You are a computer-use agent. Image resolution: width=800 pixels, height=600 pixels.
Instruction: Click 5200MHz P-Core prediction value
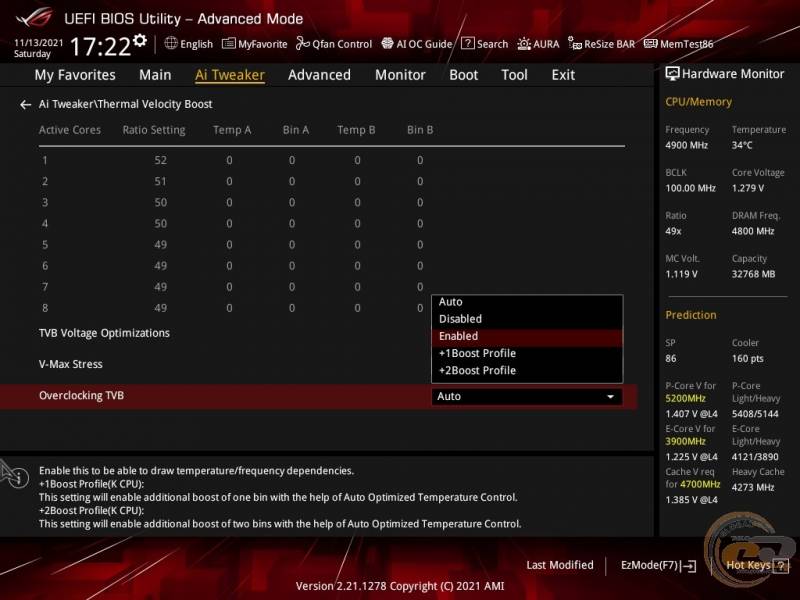pyautogui.click(x=685, y=398)
